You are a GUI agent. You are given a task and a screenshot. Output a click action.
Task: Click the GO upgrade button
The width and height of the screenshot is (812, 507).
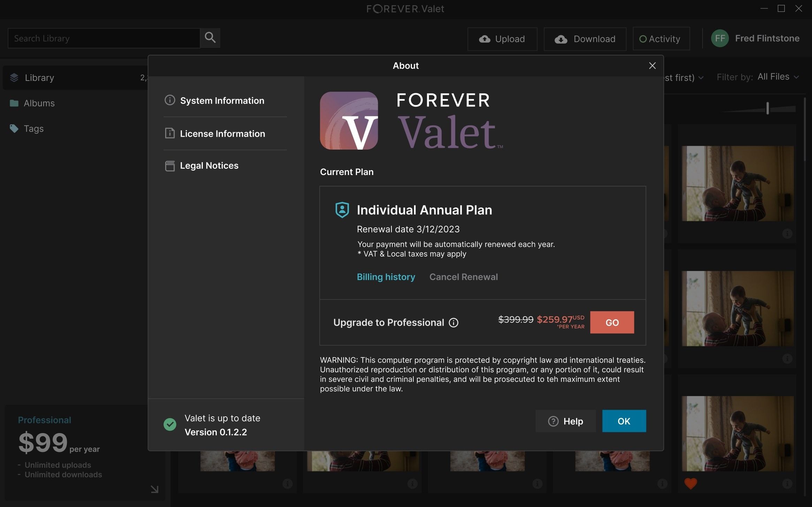click(612, 322)
